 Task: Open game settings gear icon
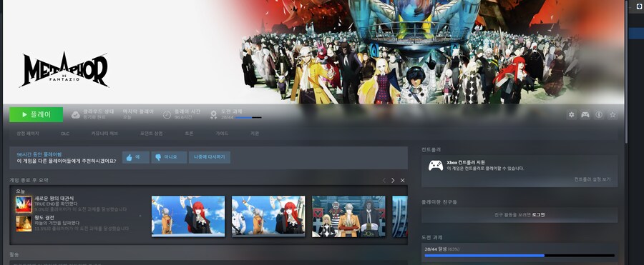click(571, 115)
